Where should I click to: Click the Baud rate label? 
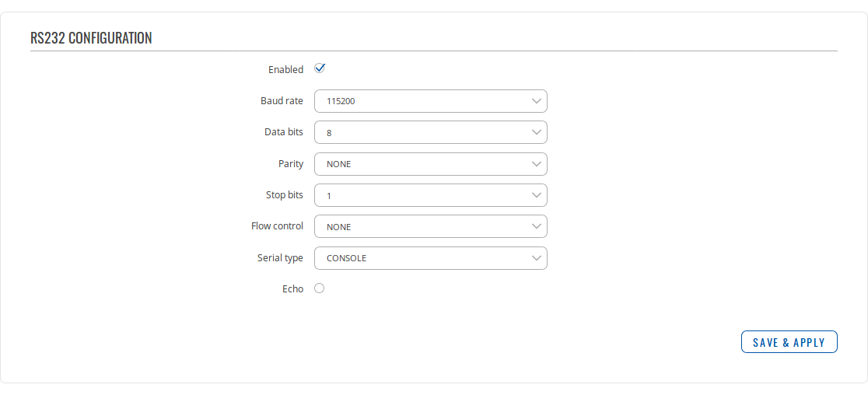282,101
